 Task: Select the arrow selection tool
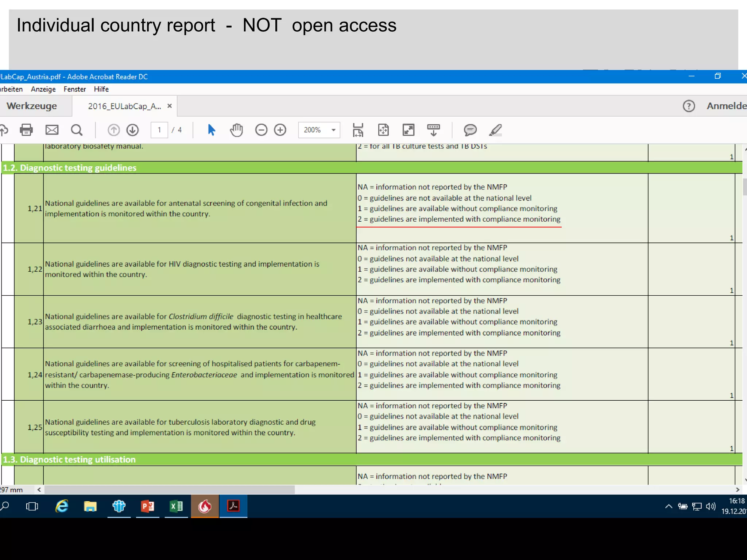pyautogui.click(x=212, y=130)
